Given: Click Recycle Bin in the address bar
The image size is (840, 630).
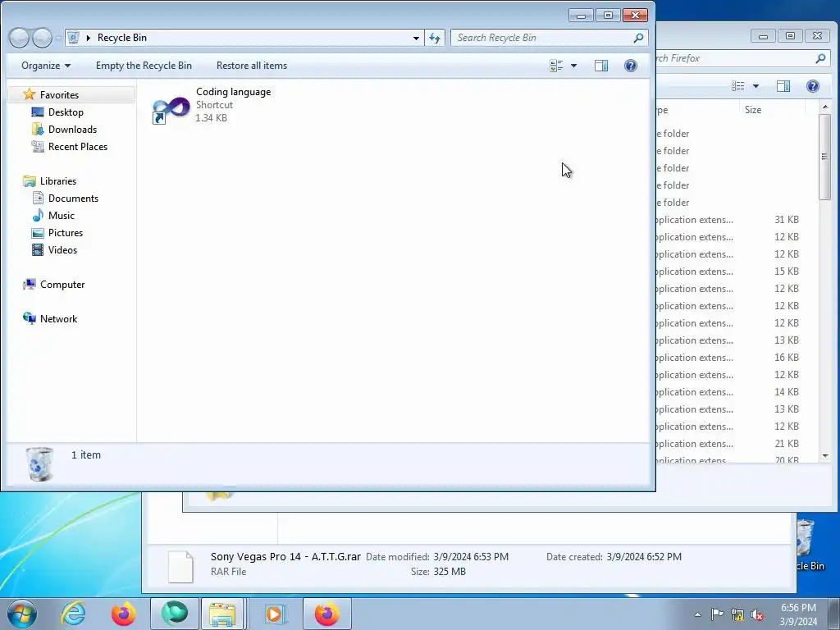Looking at the screenshot, I should (121, 38).
